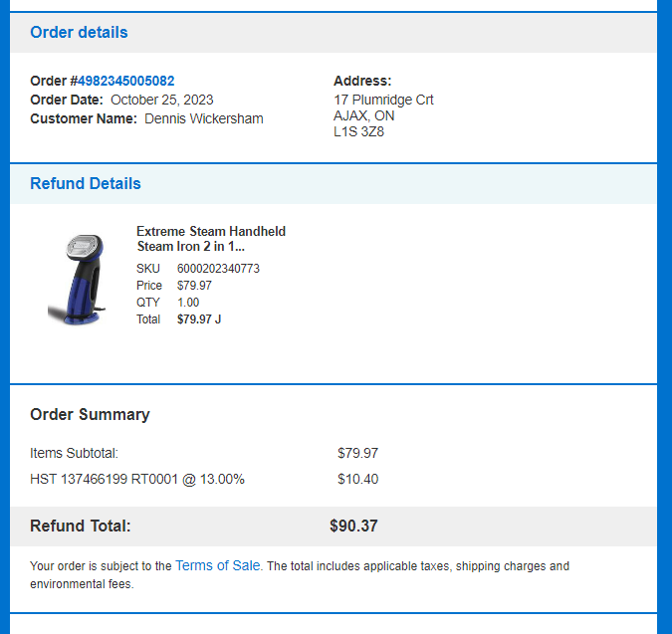
Task: Click the postal code L1S 3Z8
Action: (358, 131)
